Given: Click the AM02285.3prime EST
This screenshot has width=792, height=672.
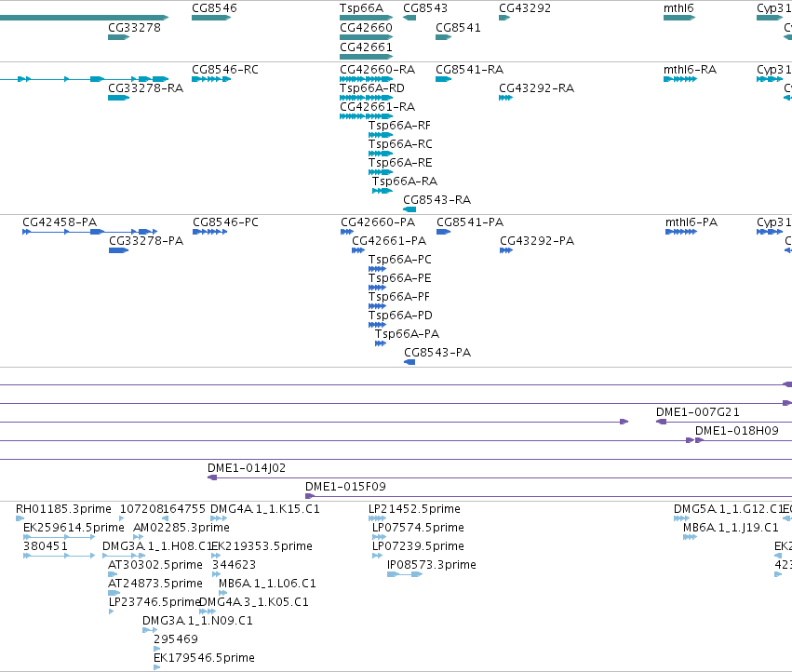Looking at the screenshot, I should click(138, 537).
